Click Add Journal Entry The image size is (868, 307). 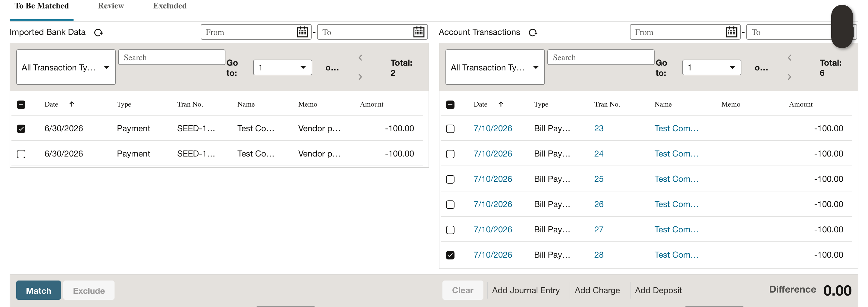click(x=526, y=290)
